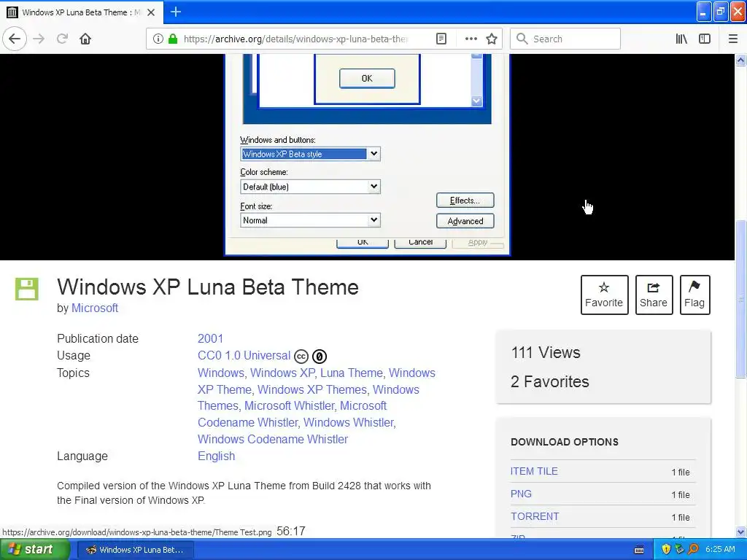This screenshot has height=560, width=747.
Task: Open the Microsoft creator link
Action: point(95,308)
